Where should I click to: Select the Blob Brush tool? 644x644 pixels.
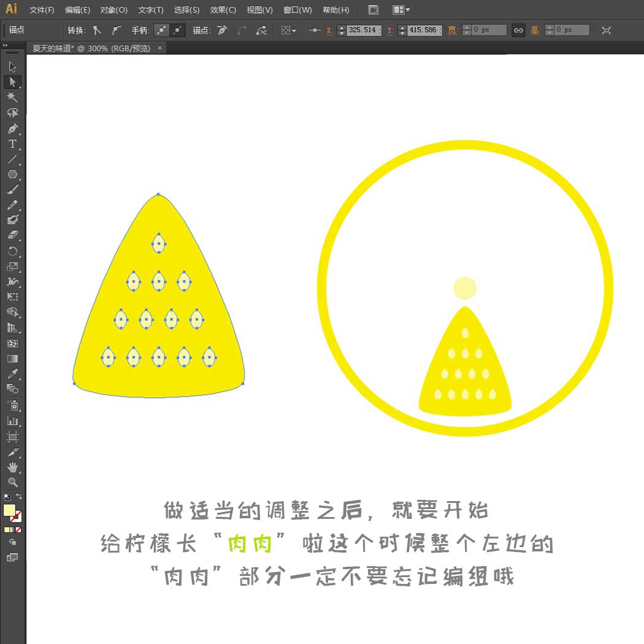[12, 220]
